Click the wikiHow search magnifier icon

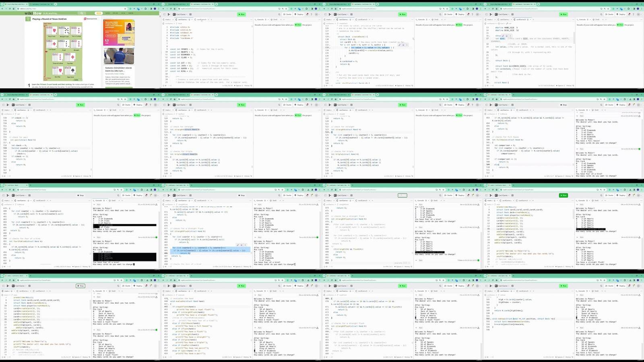82,13
